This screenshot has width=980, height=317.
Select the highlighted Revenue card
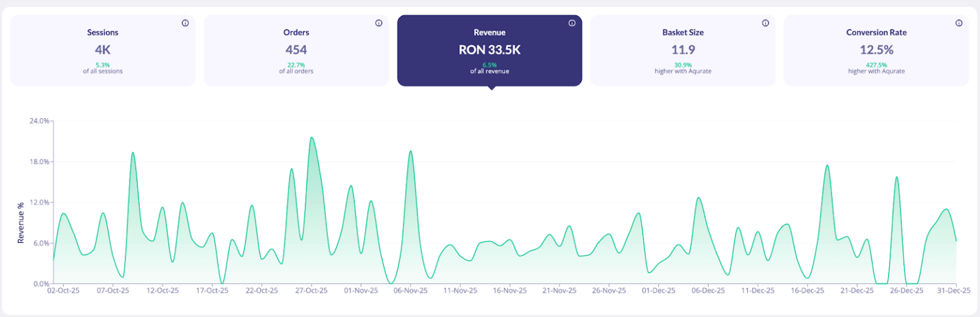(489, 50)
